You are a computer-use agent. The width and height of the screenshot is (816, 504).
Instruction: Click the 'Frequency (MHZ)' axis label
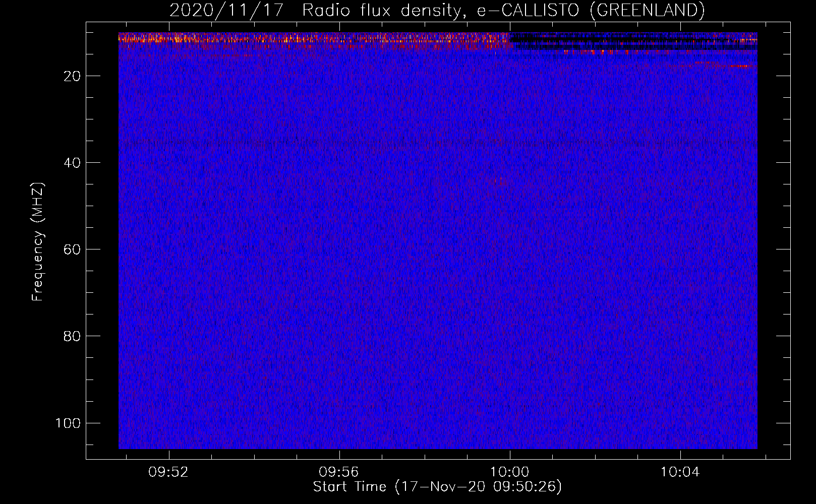pos(38,242)
